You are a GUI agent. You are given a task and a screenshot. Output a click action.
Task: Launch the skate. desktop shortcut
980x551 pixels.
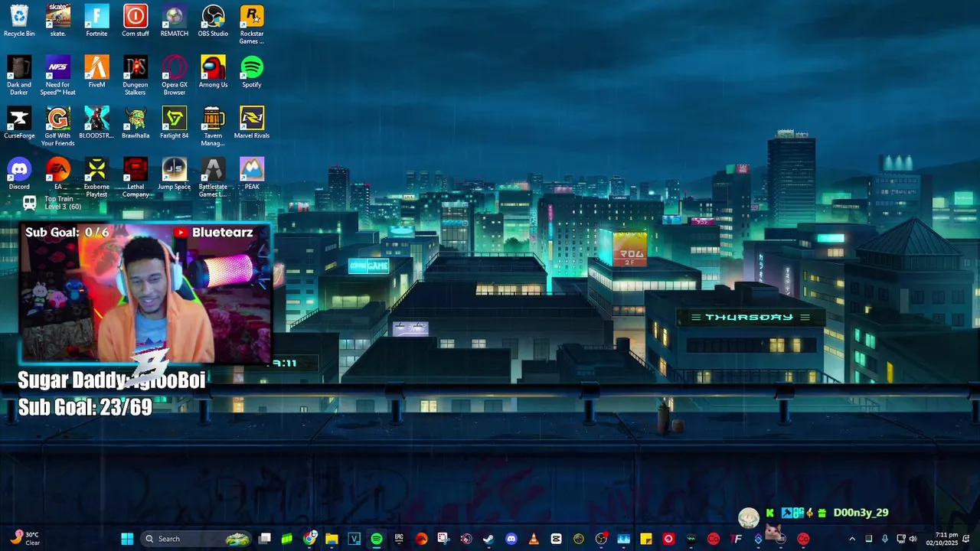pos(58,21)
